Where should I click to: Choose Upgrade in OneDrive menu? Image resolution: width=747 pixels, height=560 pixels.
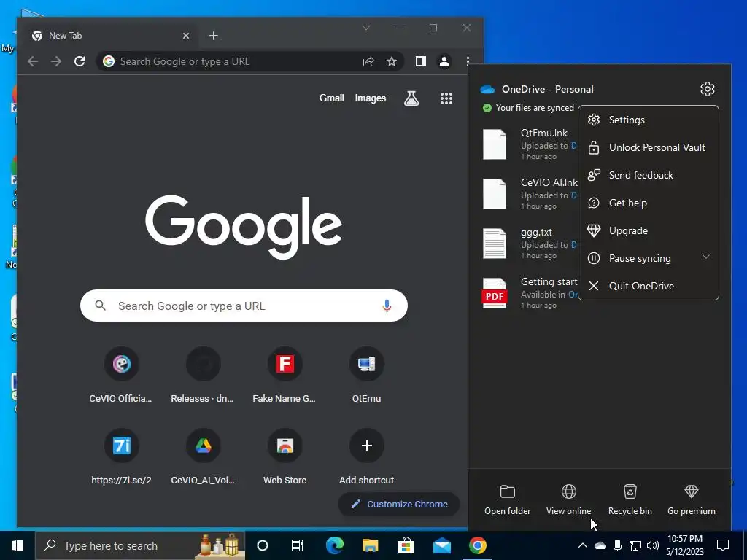[x=648, y=230]
